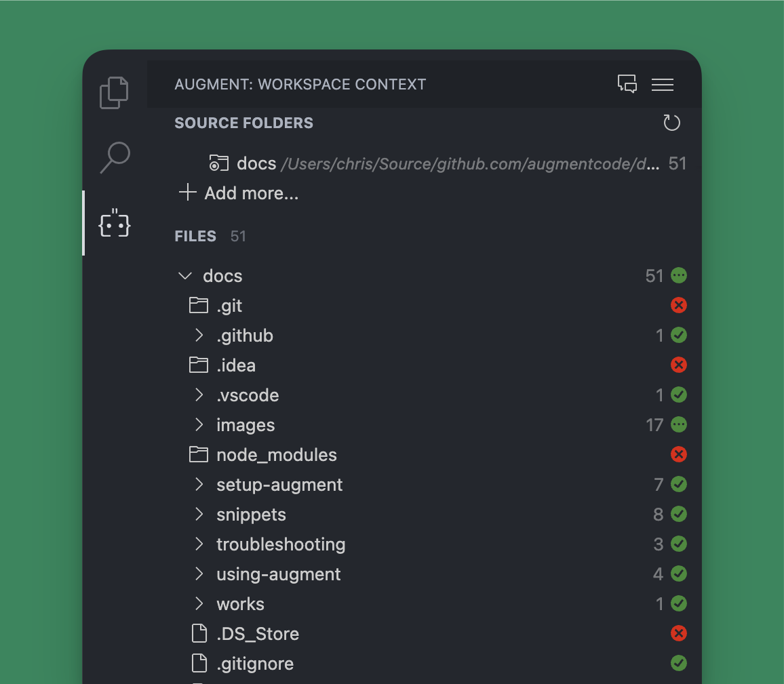784x684 pixels.
Task: Select the Augment robot icon in the sidebar
Action: [x=113, y=224]
